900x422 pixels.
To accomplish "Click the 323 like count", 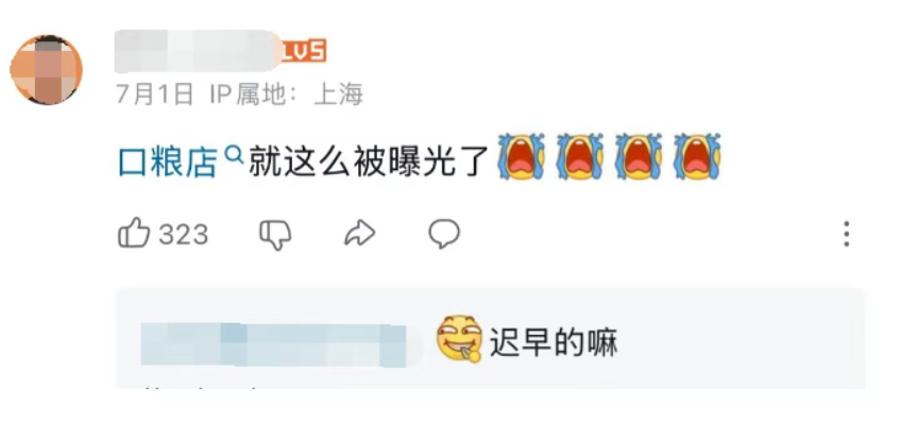I will pos(183,234).
